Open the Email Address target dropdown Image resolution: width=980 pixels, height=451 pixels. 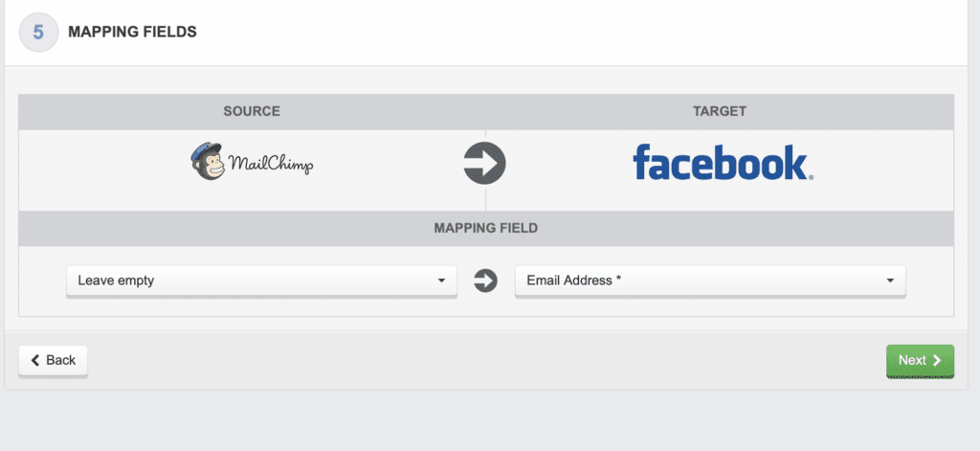pyautogui.click(x=710, y=281)
